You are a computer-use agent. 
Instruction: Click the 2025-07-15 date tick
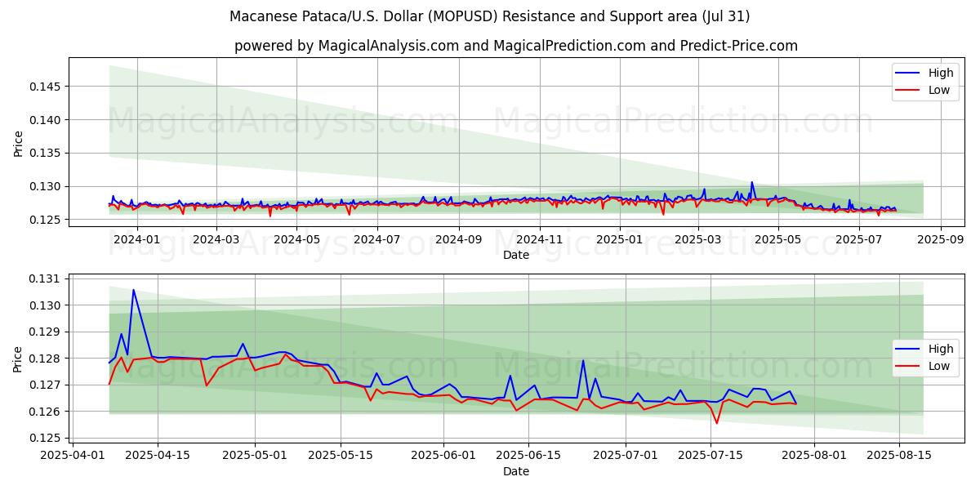[710, 456]
